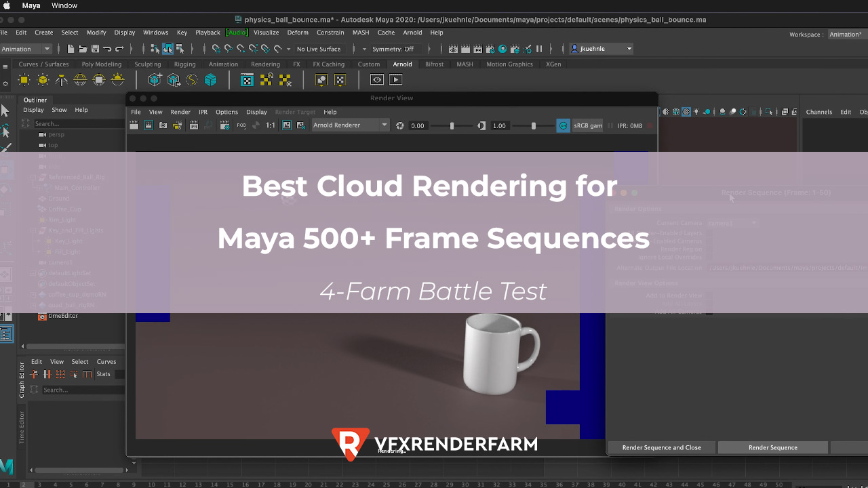Open the Arnold menu in menu bar
Image resolution: width=868 pixels, height=488 pixels.
tap(412, 33)
